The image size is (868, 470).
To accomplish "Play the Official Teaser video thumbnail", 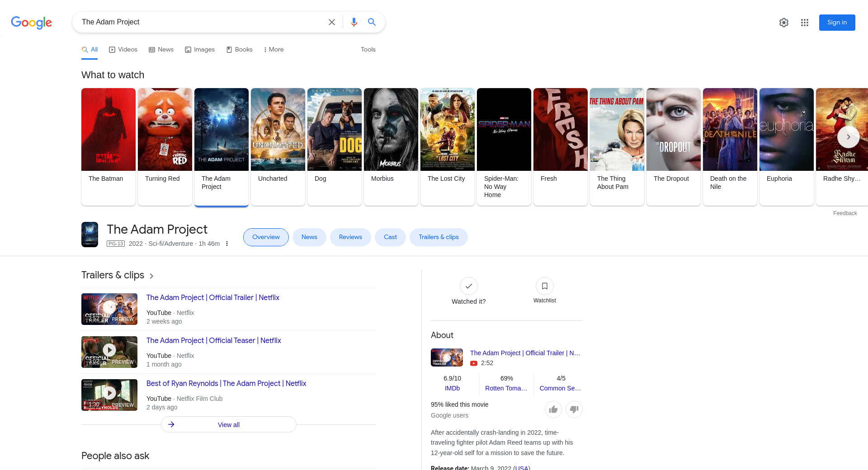I will [x=109, y=352].
